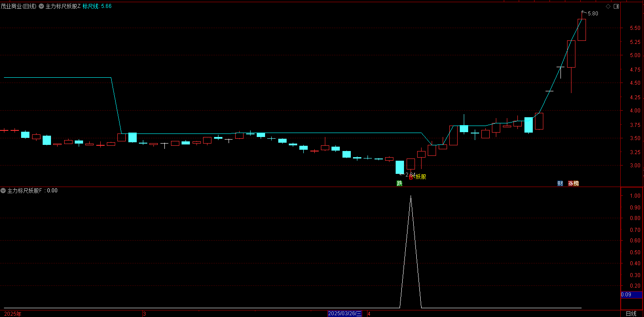The image size is (644, 317).
Task: Click the 主力标尺妖股F indicator name
Action: 25,191
